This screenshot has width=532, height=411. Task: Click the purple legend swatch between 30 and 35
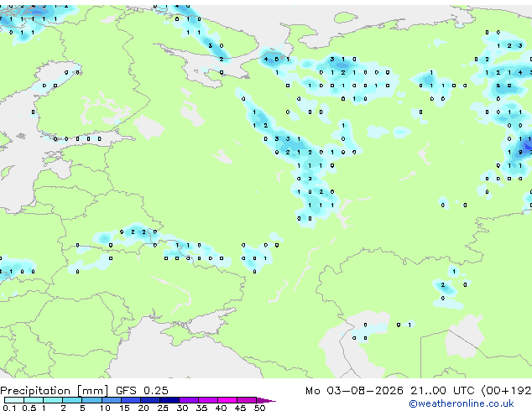(189, 400)
